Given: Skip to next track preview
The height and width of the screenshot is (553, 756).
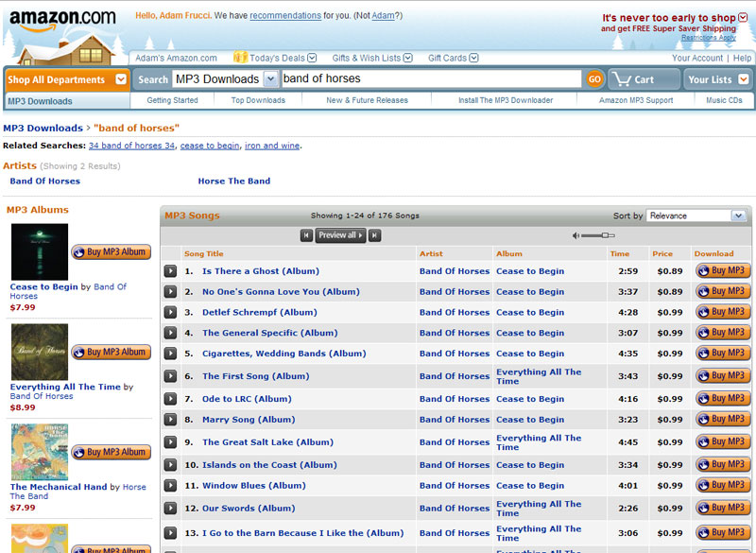Looking at the screenshot, I should pyautogui.click(x=374, y=235).
